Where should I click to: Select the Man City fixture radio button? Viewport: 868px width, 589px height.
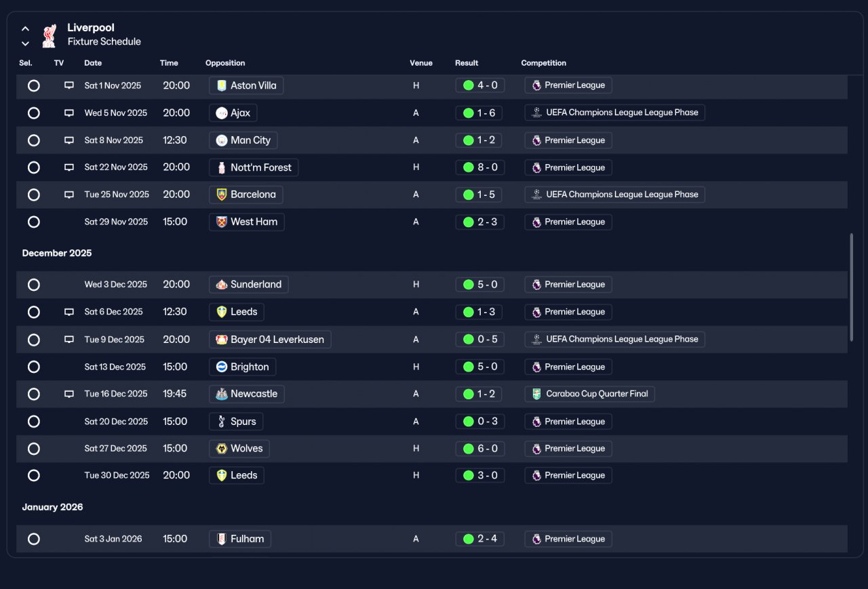tap(34, 140)
